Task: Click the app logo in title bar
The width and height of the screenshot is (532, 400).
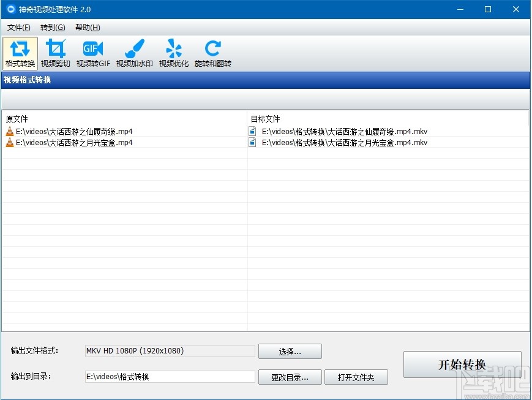Action: (x=11, y=9)
